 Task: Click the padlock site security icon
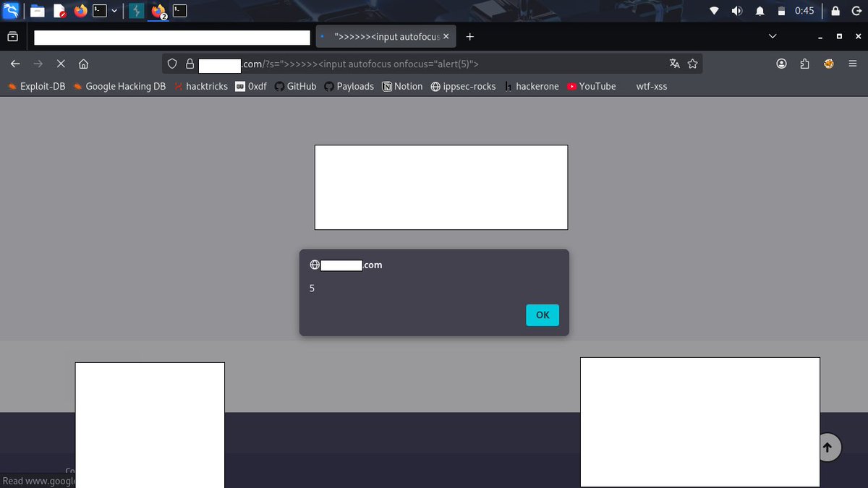[x=190, y=64]
